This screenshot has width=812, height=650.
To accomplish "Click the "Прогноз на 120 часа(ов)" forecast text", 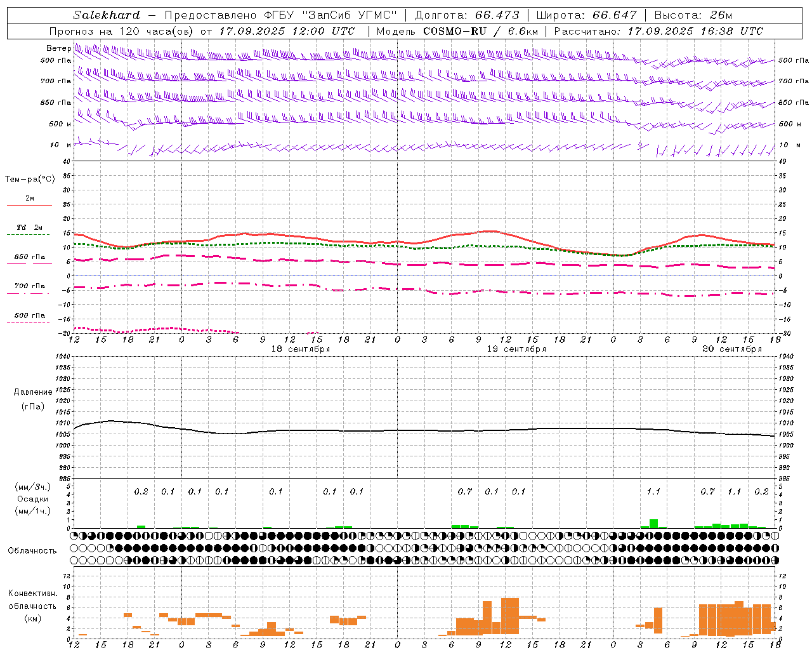I will 122,31.
